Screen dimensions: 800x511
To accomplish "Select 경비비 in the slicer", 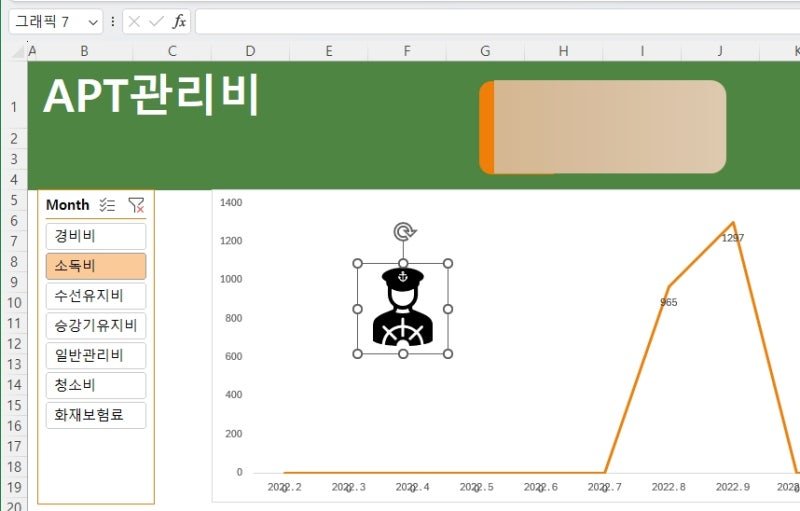I will [96, 236].
